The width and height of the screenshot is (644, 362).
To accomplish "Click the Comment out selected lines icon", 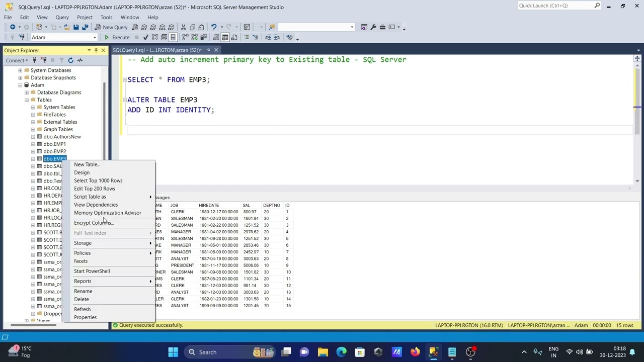I will [247, 37].
